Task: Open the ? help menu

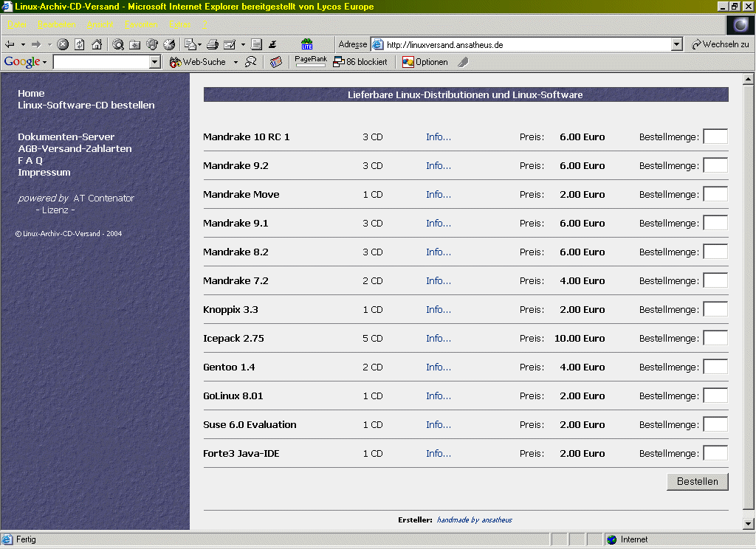Action: pos(205,24)
